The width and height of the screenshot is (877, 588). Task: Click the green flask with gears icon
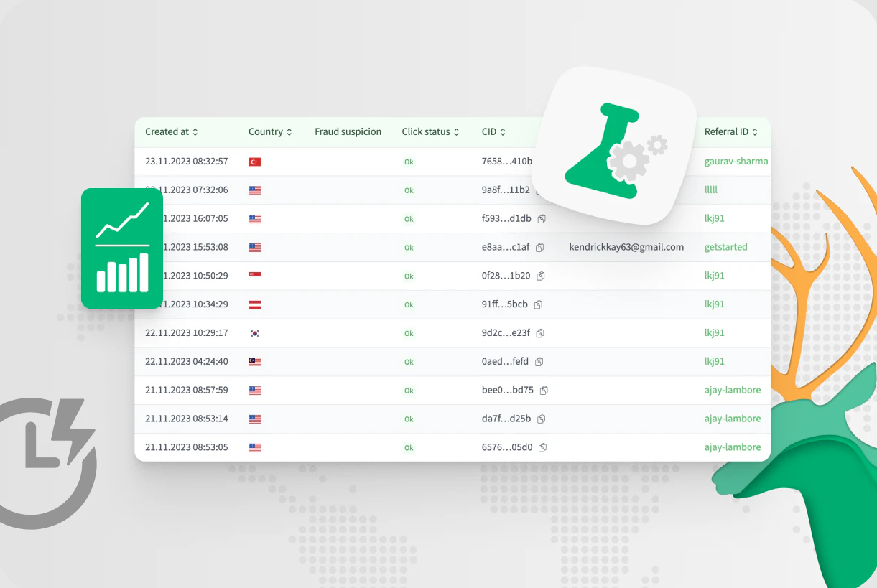(x=617, y=146)
